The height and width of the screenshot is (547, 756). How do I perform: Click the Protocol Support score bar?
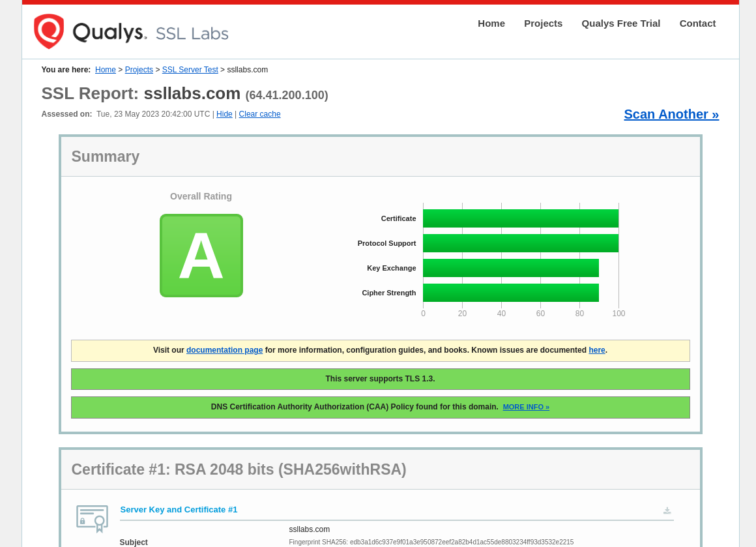tap(521, 243)
